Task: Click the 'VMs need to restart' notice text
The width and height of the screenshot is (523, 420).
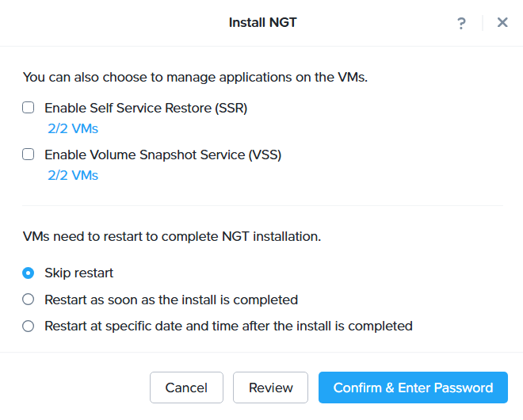Action: click(172, 236)
